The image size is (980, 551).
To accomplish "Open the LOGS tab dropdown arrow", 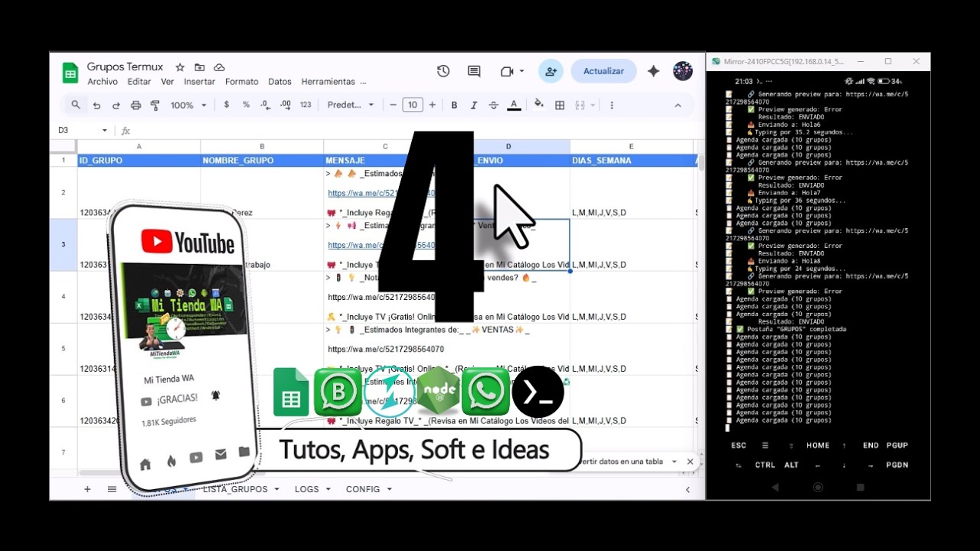I will [x=328, y=489].
